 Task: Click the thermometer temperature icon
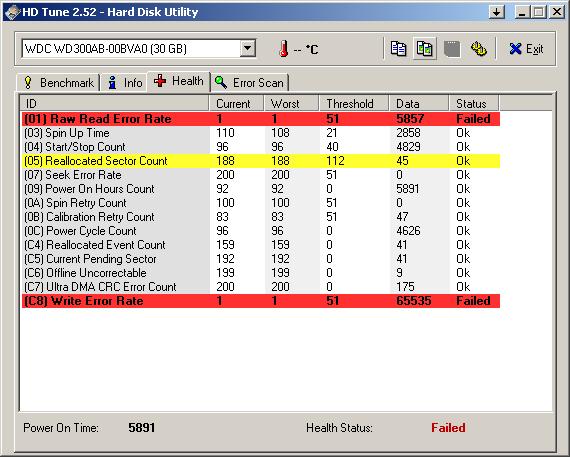(284, 48)
